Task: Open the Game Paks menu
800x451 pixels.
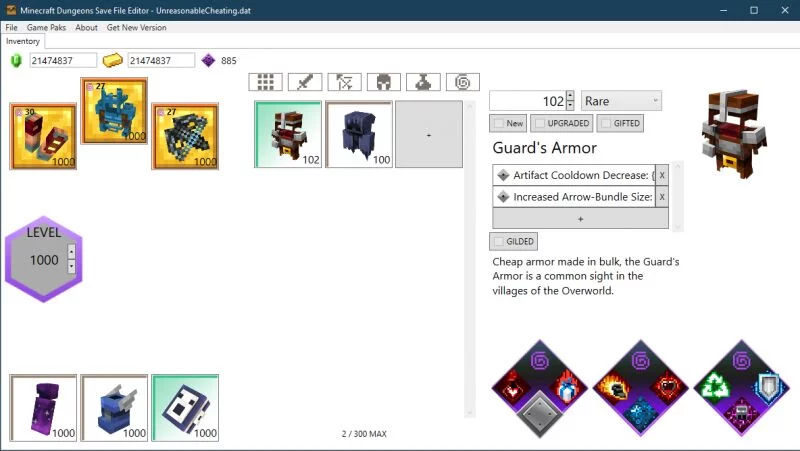Action: 46,28
